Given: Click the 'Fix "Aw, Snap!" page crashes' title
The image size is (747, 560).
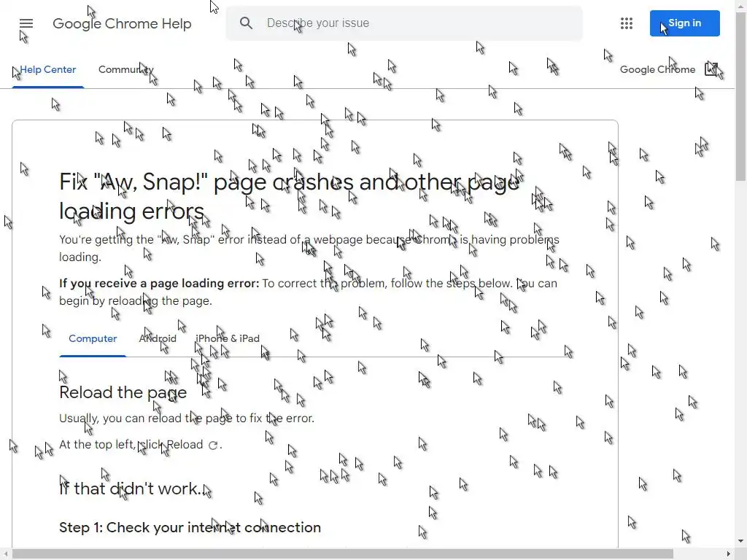Looking at the screenshot, I should click(x=289, y=196).
